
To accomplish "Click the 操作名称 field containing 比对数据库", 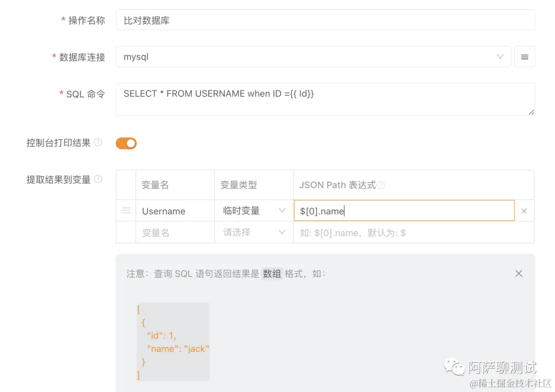I will (x=325, y=20).
